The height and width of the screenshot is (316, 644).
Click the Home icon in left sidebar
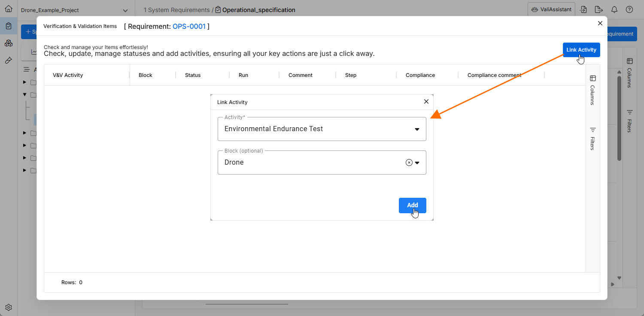pos(9,9)
